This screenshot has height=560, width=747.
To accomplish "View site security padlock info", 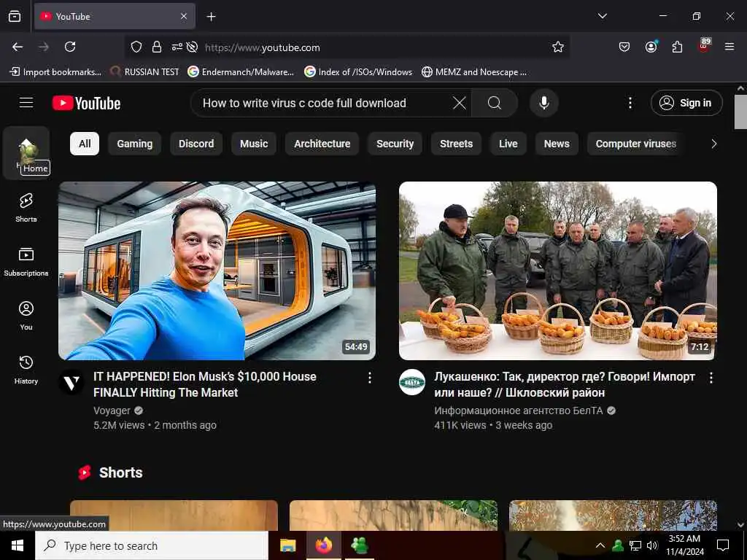I will [157, 47].
